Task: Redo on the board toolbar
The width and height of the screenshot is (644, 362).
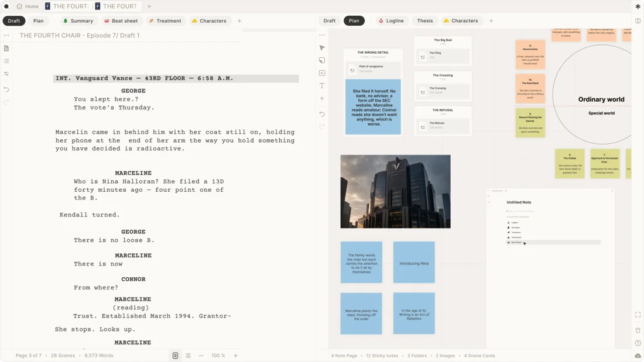Action: point(322,127)
